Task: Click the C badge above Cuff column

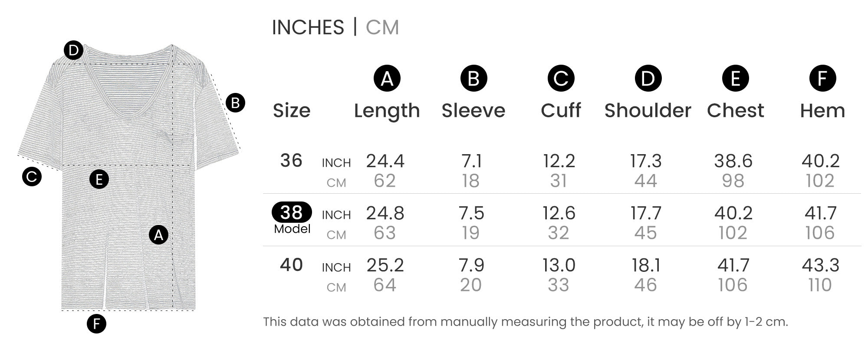Action: [x=561, y=79]
